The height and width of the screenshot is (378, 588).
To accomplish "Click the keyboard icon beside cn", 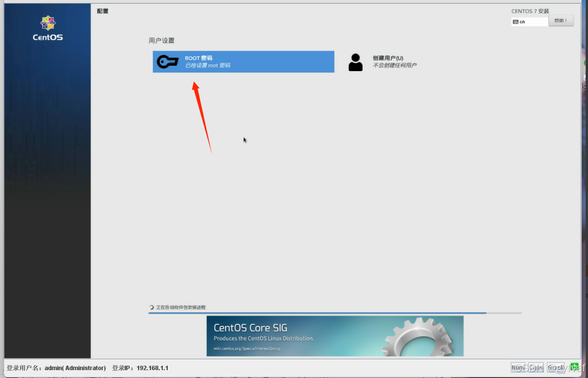I will tap(515, 22).
